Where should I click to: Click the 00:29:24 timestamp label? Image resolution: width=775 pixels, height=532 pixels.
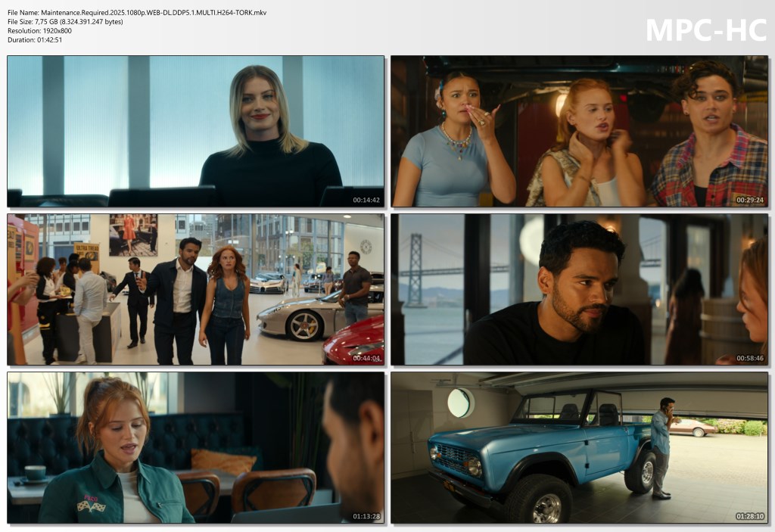750,200
